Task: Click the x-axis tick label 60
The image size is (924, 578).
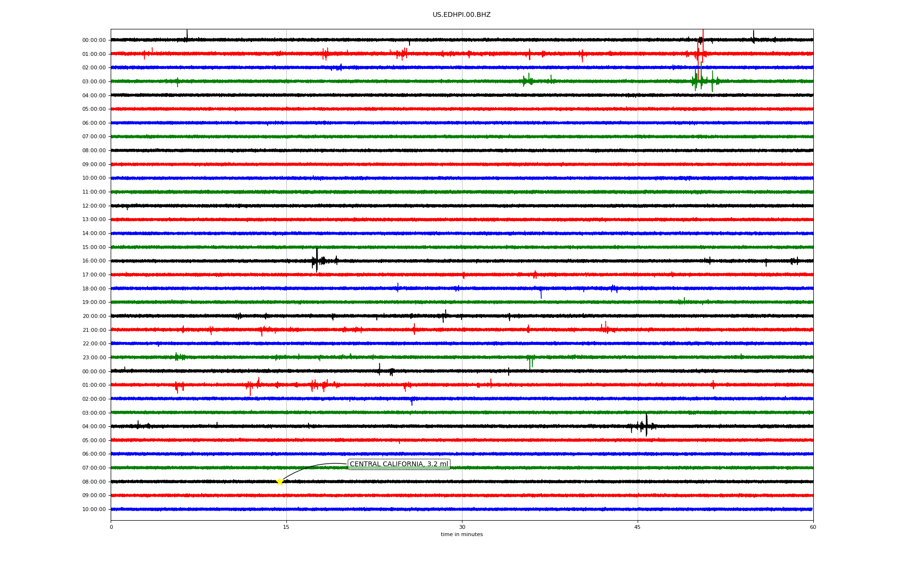Action: pyautogui.click(x=813, y=527)
